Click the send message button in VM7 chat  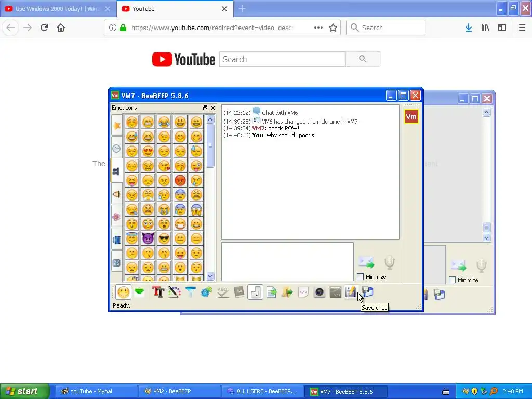[x=366, y=262]
